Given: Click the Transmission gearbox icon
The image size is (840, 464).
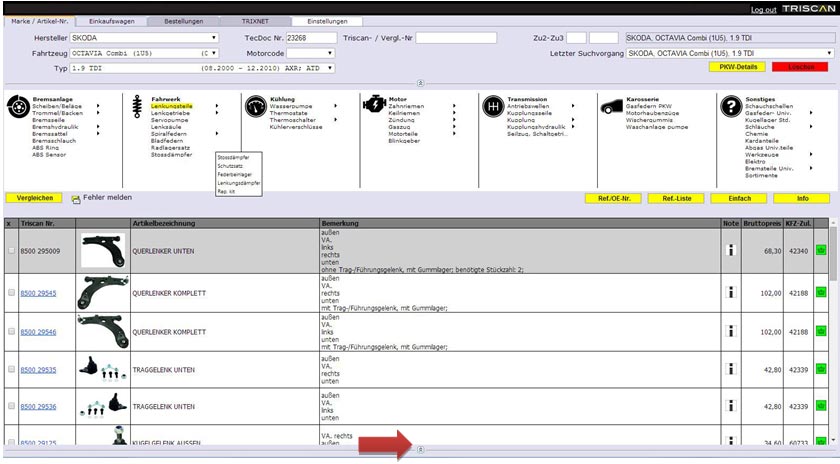Looking at the screenshot, I should click(x=493, y=108).
